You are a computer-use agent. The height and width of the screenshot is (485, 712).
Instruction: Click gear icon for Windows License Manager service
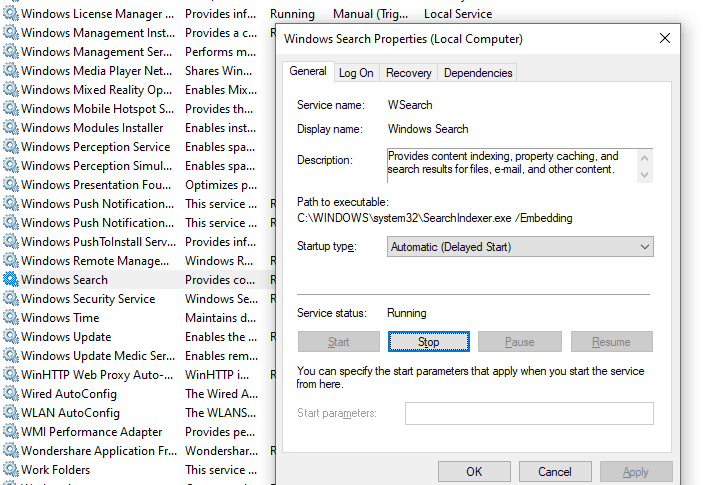[x=11, y=14]
